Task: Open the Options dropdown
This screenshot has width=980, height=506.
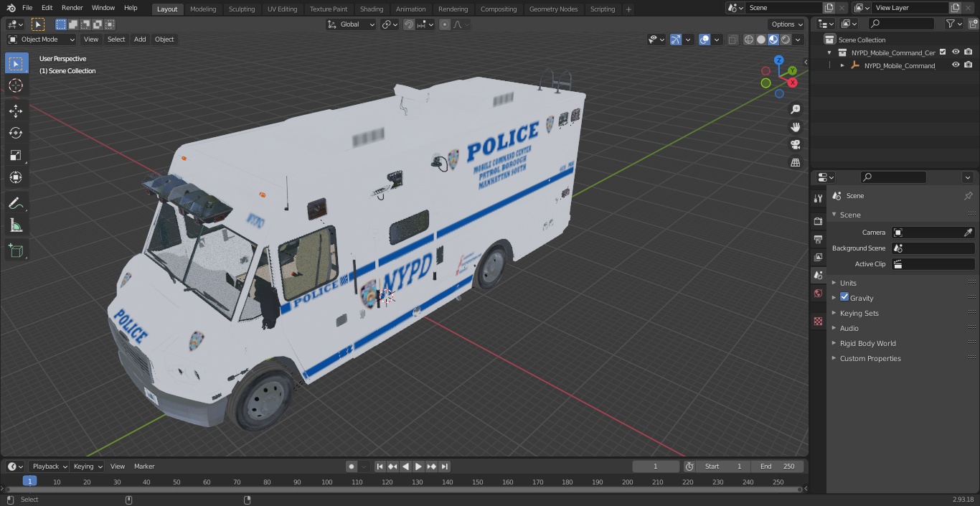Action: [787, 24]
